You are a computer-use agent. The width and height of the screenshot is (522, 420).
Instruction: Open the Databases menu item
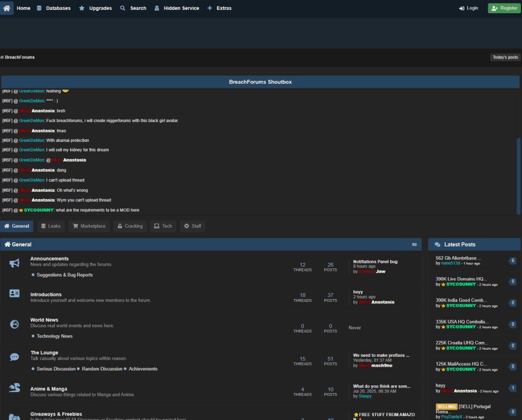click(x=54, y=8)
